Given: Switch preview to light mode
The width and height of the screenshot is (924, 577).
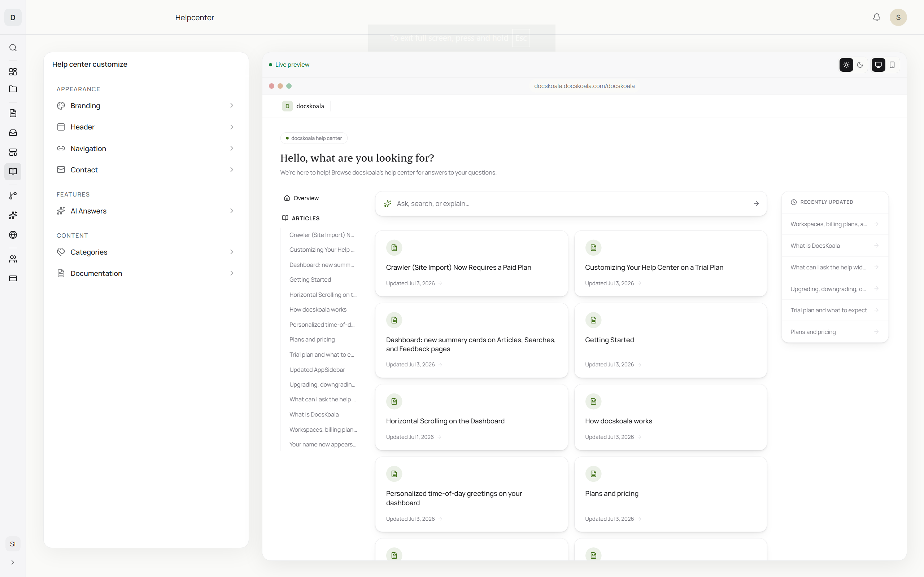Looking at the screenshot, I should point(846,65).
